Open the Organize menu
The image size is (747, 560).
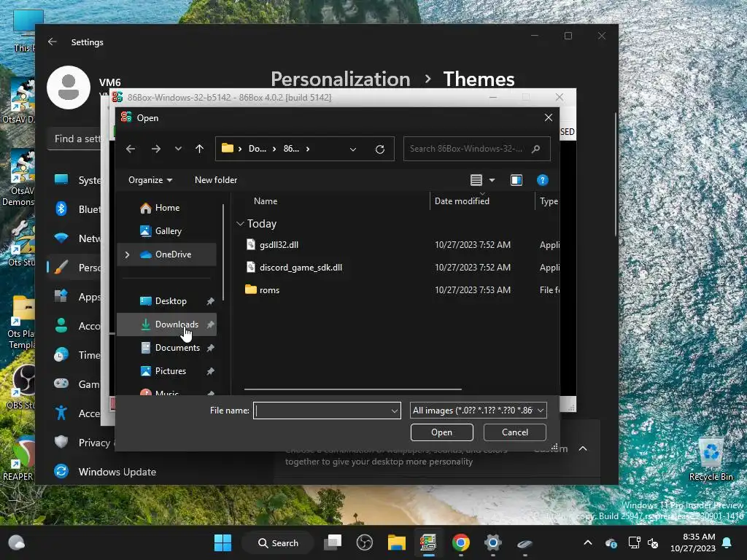(x=150, y=180)
